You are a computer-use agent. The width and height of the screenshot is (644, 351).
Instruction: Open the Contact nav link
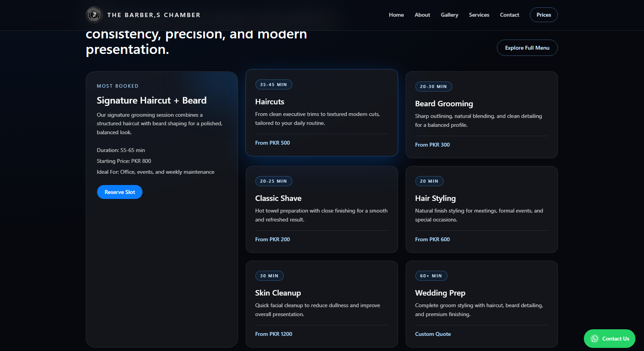(509, 15)
